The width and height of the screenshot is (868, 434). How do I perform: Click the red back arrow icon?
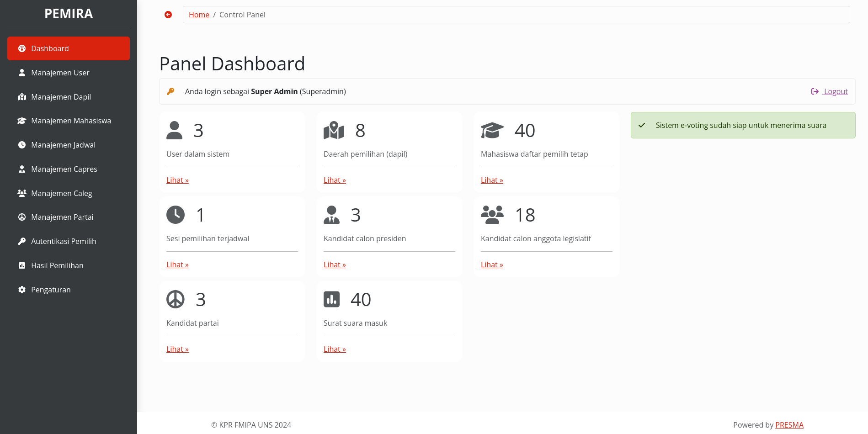[168, 15]
